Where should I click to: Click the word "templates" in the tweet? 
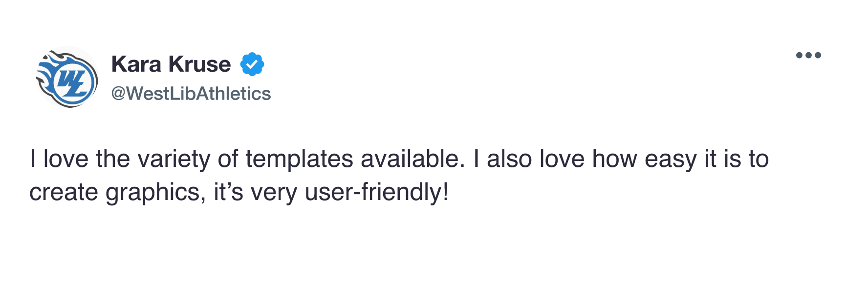pos(299,159)
